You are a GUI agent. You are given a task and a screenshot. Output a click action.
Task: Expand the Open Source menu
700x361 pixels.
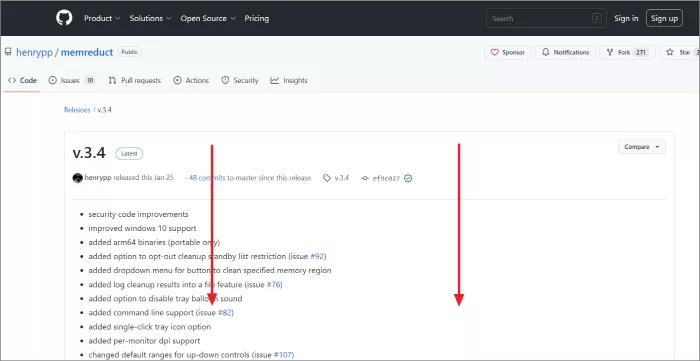tap(208, 18)
